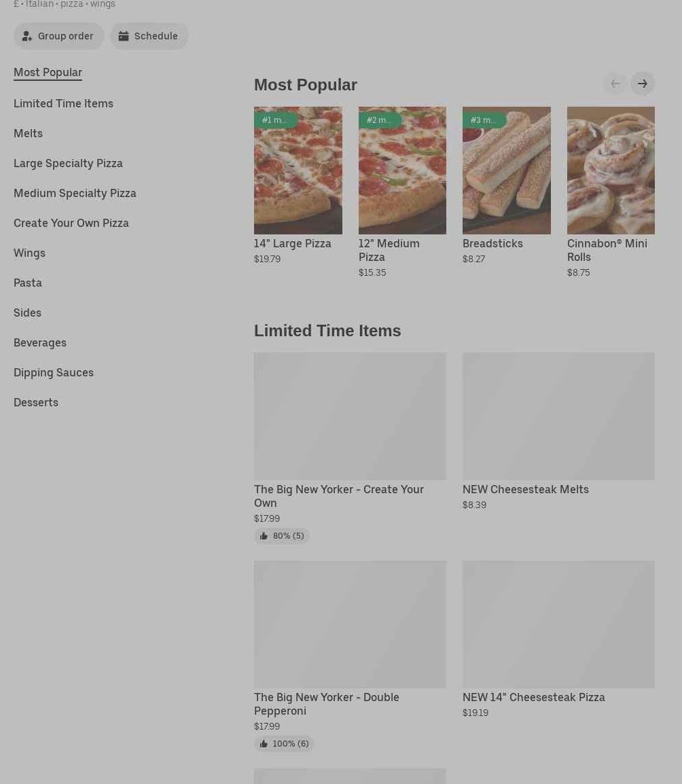Click the Schedule calendar icon
Viewport: 682px width, 784px height.
click(x=124, y=36)
